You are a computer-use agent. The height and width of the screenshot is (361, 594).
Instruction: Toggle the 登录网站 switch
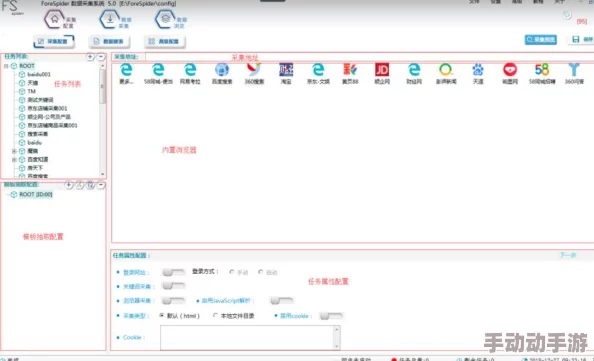click(x=173, y=272)
